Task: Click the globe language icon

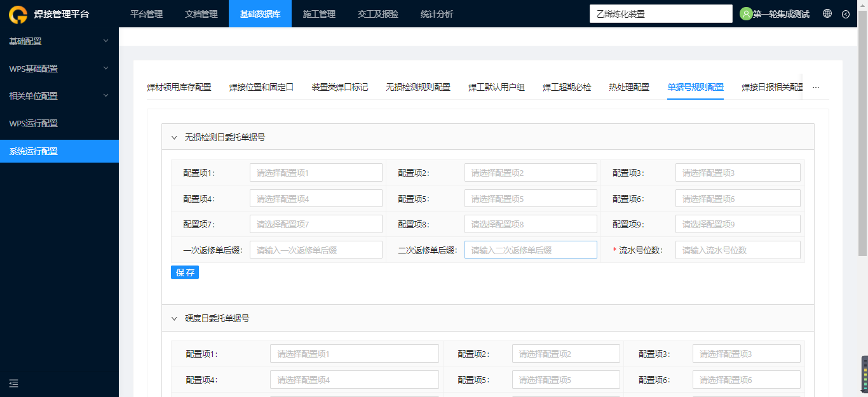Action: [x=827, y=13]
